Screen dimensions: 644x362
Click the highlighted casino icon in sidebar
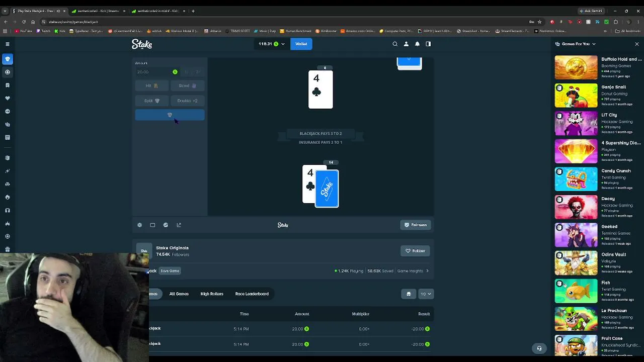coord(8,59)
